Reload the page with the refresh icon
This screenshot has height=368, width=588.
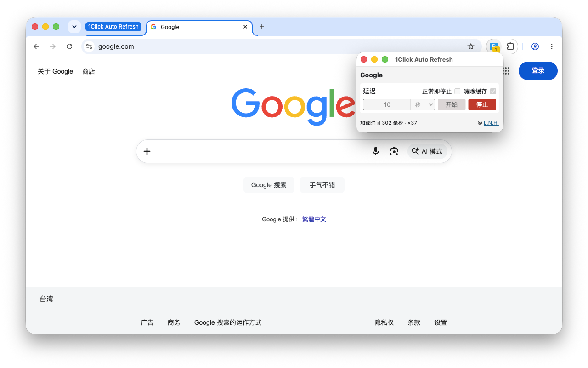tap(69, 46)
